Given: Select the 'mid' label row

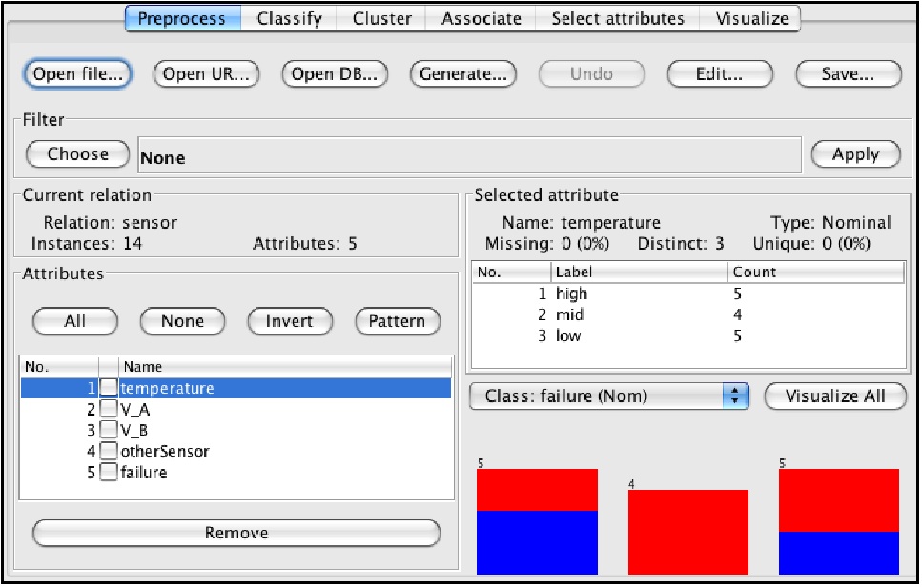Looking at the screenshot, I should point(688,314).
